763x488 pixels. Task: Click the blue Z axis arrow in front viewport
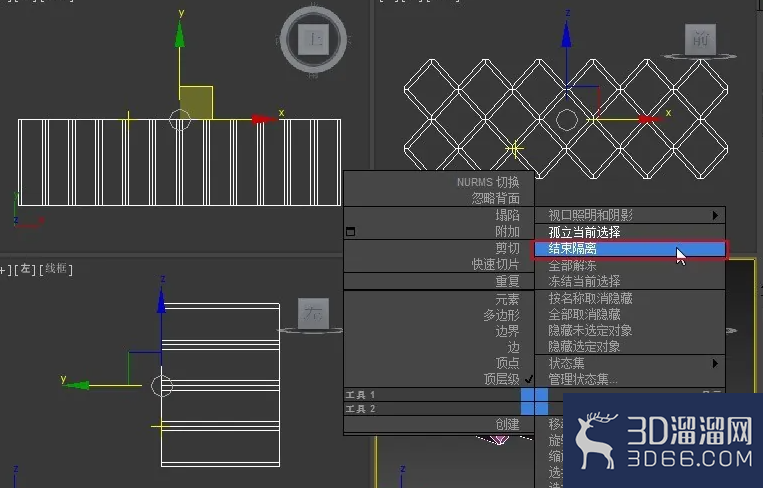[566, 35]
